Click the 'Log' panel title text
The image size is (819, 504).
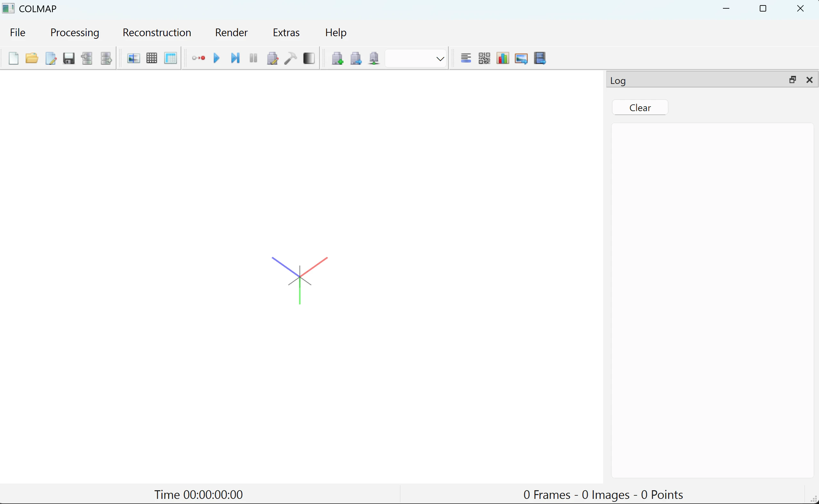pos(618,81)
